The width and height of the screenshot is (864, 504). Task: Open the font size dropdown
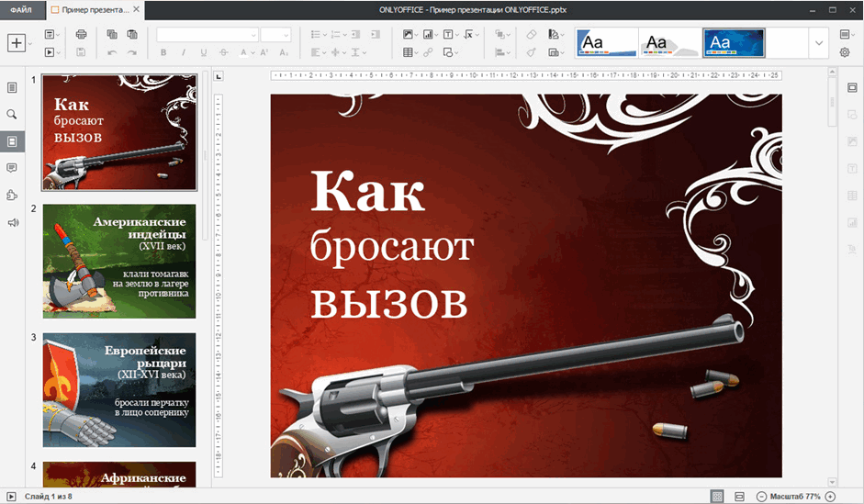275,35
